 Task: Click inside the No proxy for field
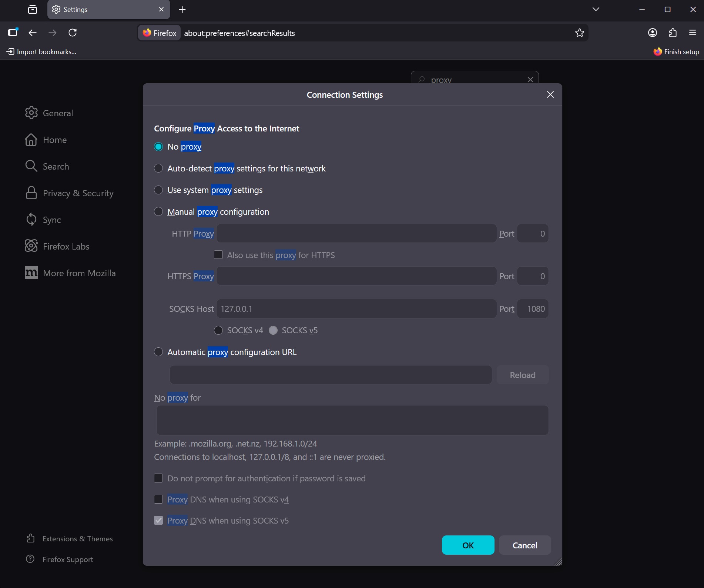(352, 420)
